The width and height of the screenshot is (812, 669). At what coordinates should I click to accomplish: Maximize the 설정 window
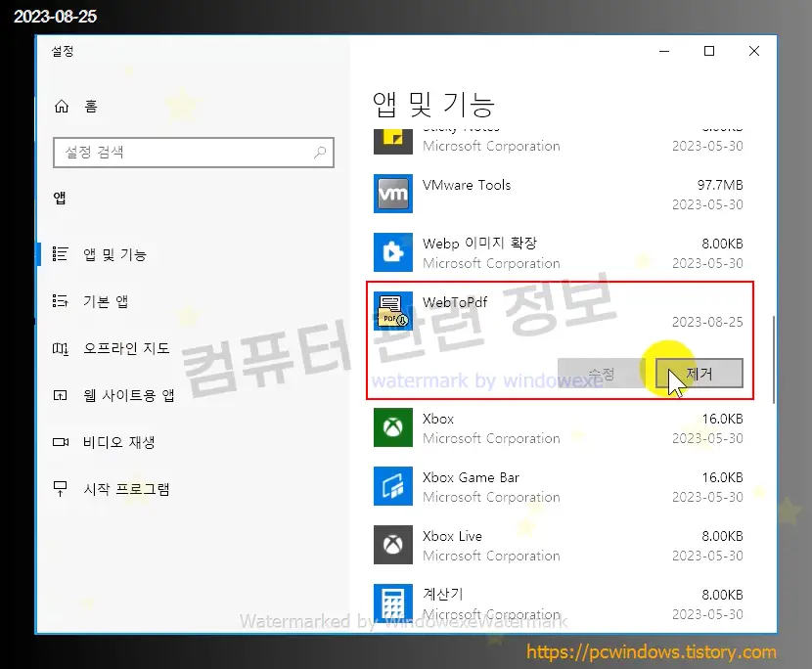coord(709,51)
